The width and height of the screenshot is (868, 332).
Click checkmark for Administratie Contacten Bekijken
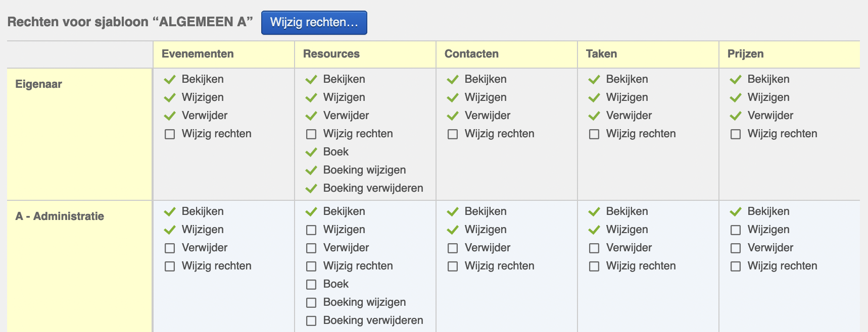[453, 211]
